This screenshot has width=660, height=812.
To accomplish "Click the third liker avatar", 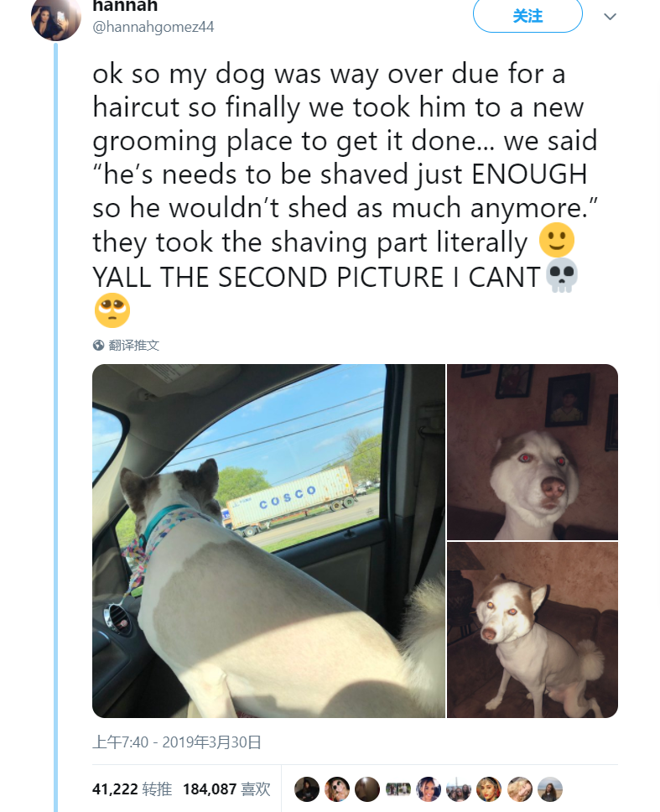I will tap(367, 789).
